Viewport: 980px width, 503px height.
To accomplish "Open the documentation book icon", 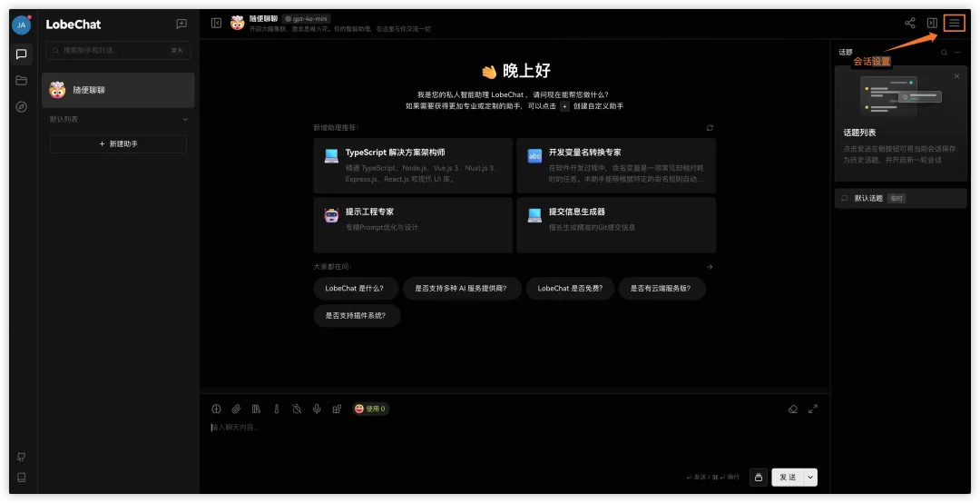I will click(x=21, y=478).
